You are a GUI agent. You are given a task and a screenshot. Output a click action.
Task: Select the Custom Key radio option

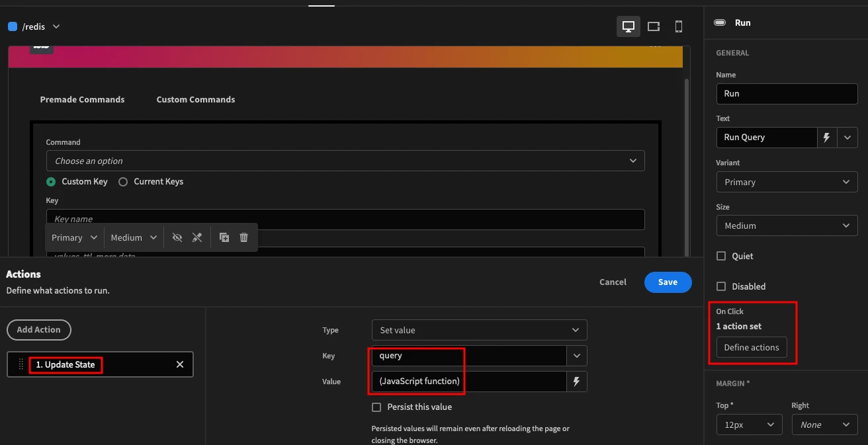(51, 182)
